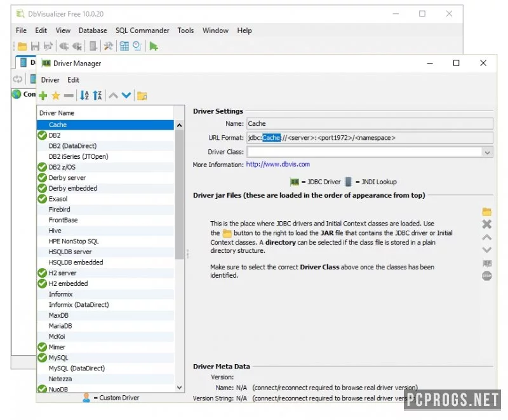This screenshot has height=420, width=508.
Task: Select the H2 server driver
Action: pos(105,273)
